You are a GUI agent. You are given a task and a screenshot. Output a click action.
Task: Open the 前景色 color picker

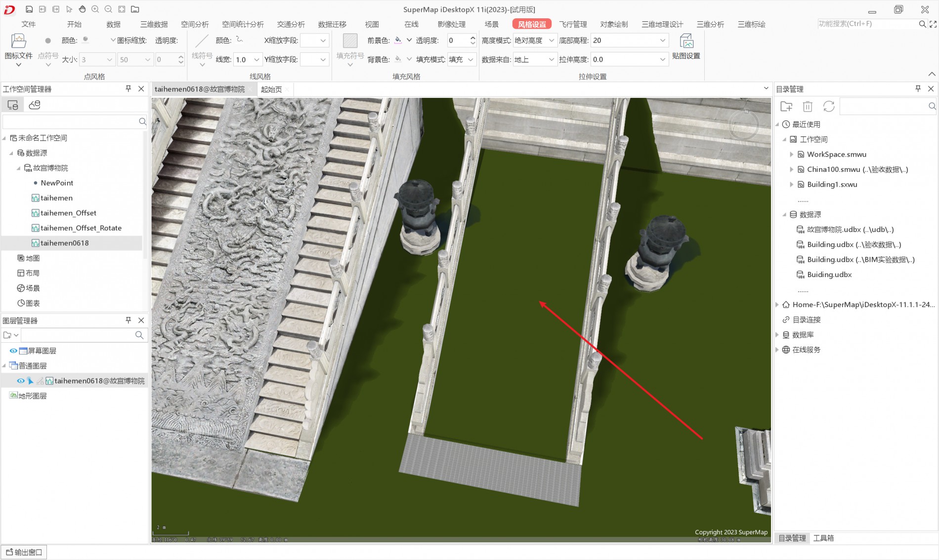coord(398,40)
